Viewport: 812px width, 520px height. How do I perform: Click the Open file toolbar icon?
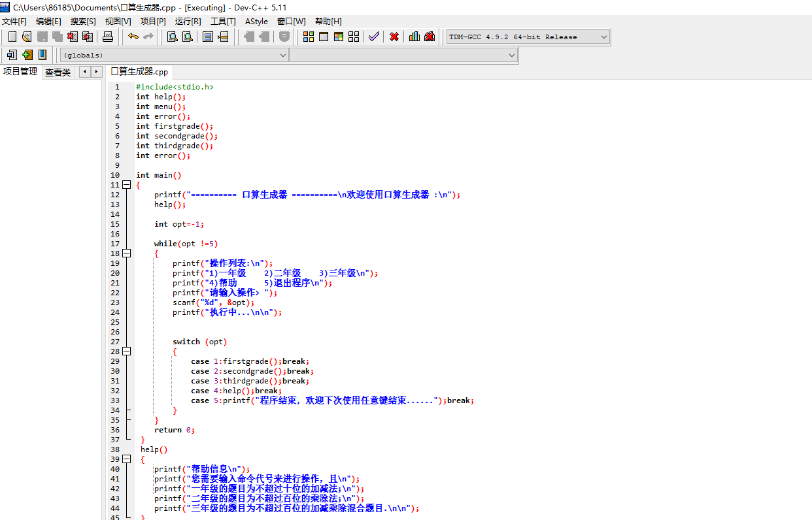27,37
